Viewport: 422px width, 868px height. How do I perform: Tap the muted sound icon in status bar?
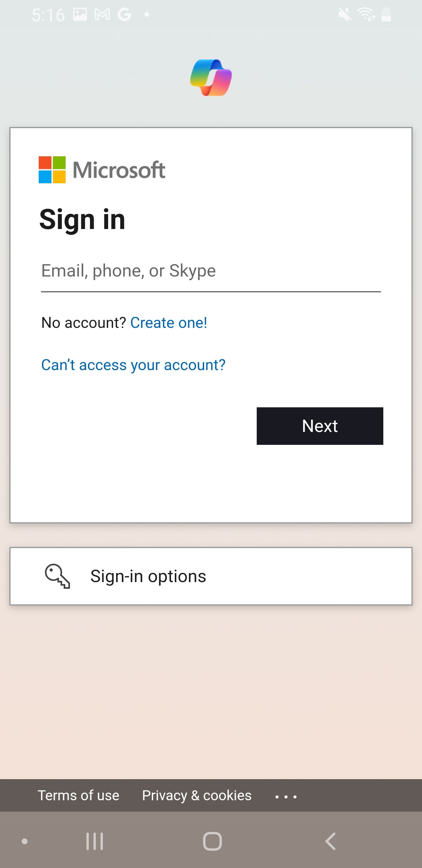(x=345, y=13)
